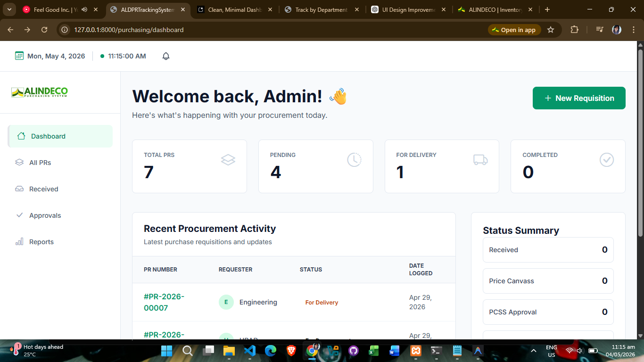The image size is (644, 362).
Task: Click the Pending clock icon
Action: pos(354,160)
